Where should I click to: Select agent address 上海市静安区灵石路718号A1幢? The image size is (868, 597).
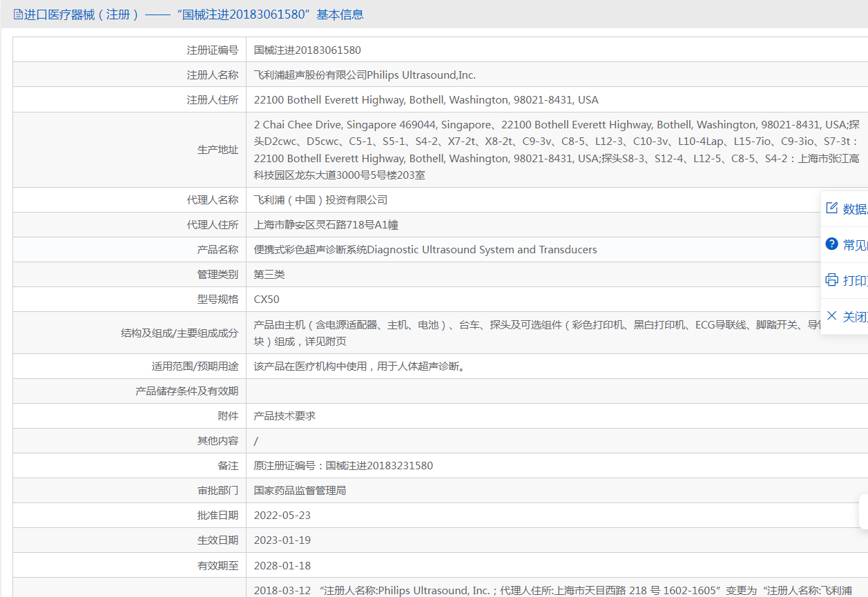[x=326, y=225]
